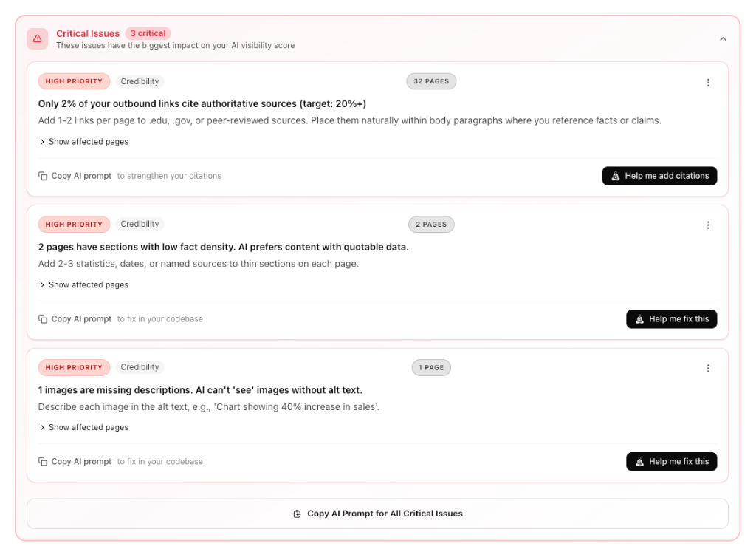Click the copy icon beside 'to strengthen your citations'
This screenshot has height=549, width=756.
point(43,176)
